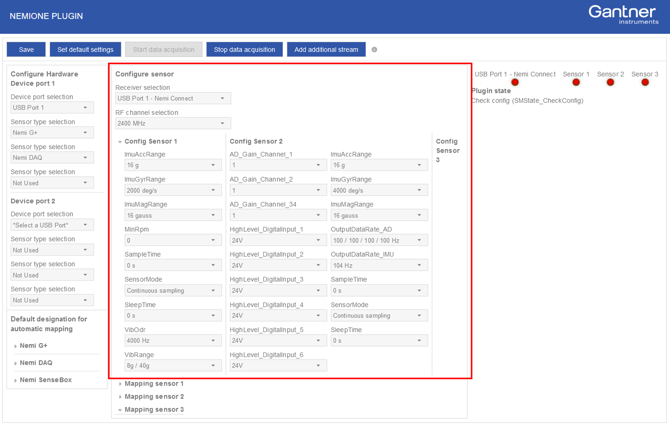The height and width of the screenshot is (427, 670).
Task: Click the Configure sensor heading
Action: (144, 74)
